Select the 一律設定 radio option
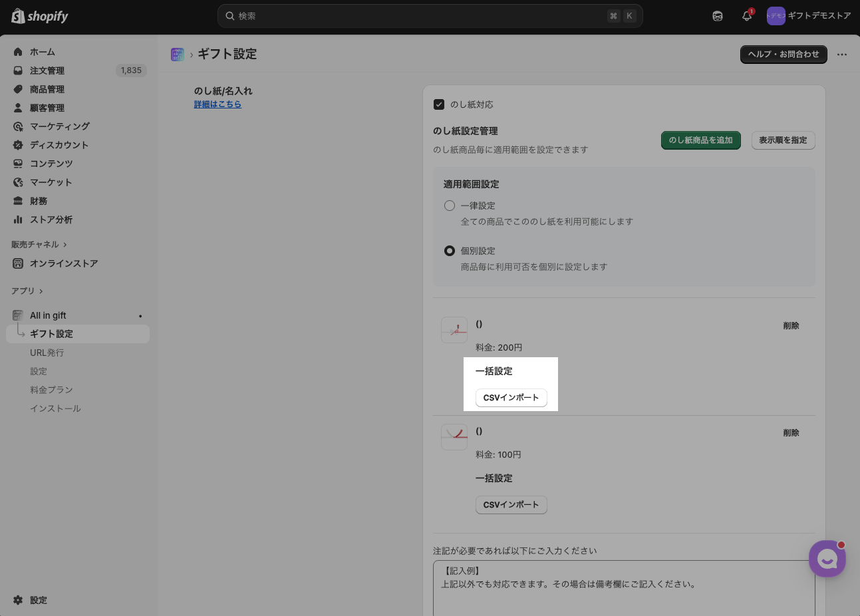860x616 pixels. click(450, 206)
